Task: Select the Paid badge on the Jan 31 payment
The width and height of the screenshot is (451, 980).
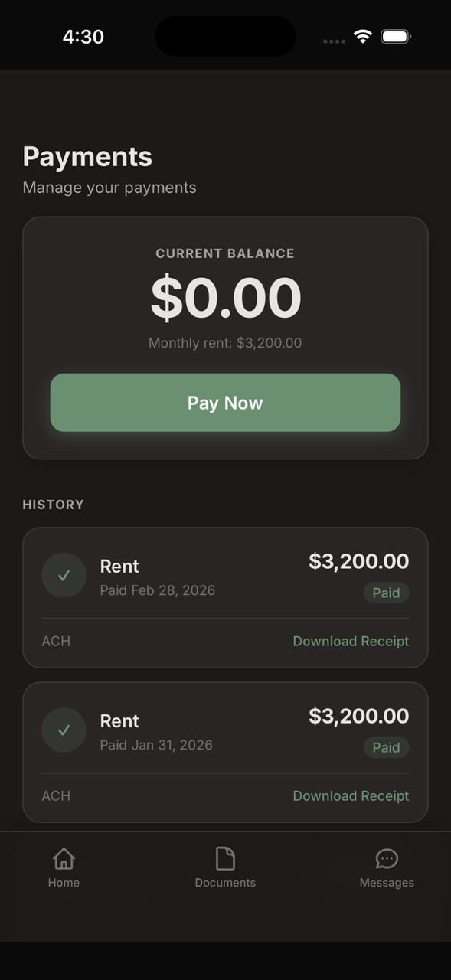Action: click(386, 747)
